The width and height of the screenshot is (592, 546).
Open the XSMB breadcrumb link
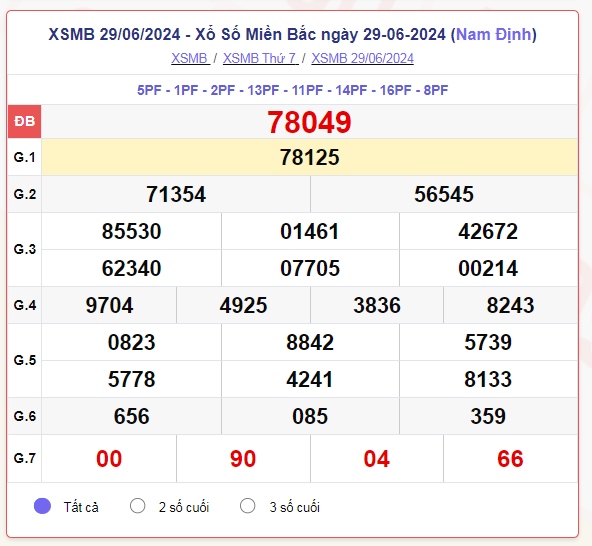(190, 59)
